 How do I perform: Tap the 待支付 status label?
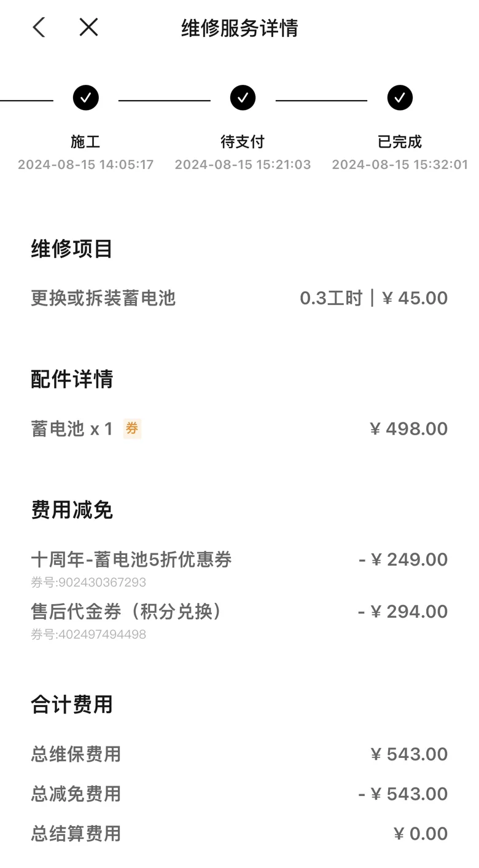tap(243, 142)
